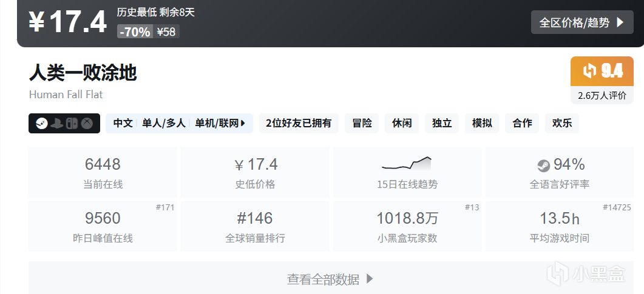Screen dimensions: 644x294
Task: Click the 史低价格 ¥17.4 stat card
Action: [255, 173]
